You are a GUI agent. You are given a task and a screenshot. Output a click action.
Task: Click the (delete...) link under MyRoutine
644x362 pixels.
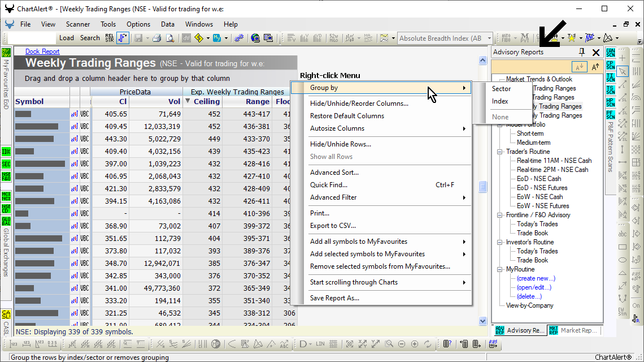point(529,296)
